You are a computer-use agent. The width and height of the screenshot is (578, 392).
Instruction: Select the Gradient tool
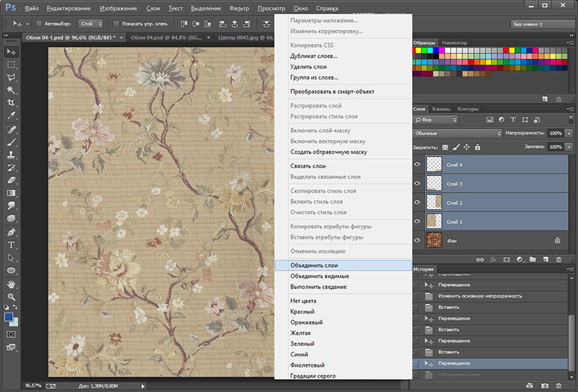pos(11,193)
